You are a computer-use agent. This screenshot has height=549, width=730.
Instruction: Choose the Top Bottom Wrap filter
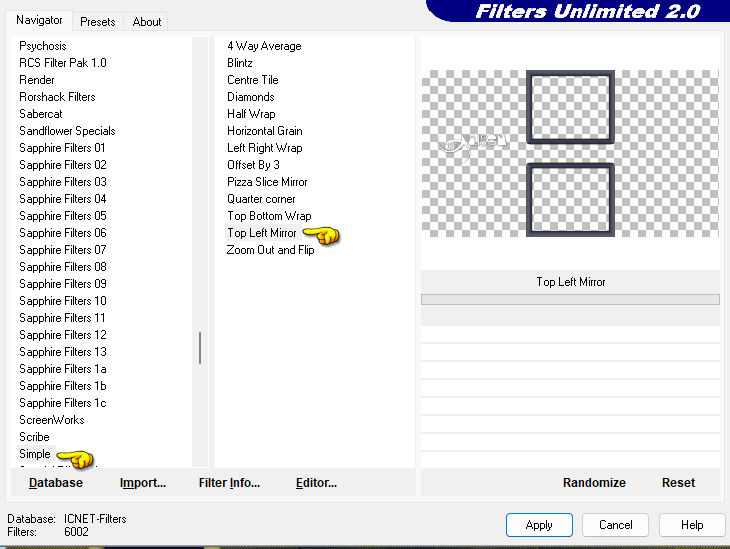click(269, 216)
